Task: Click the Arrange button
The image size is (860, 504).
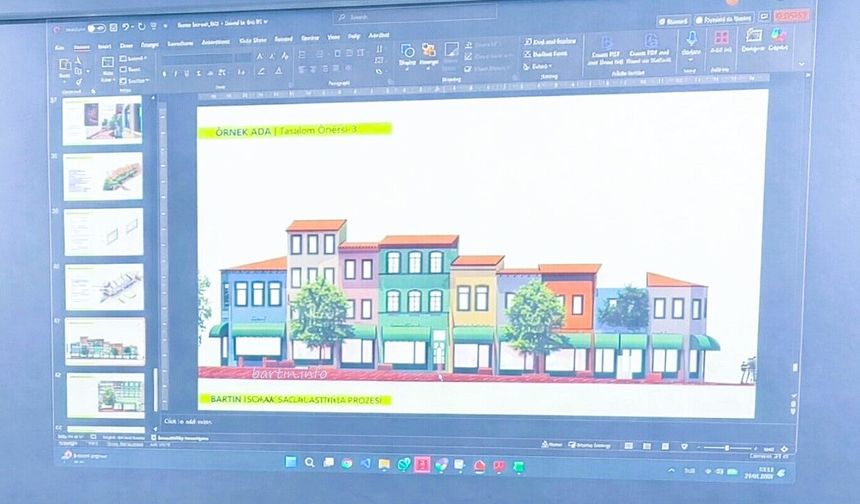Action: click(428, 55)
